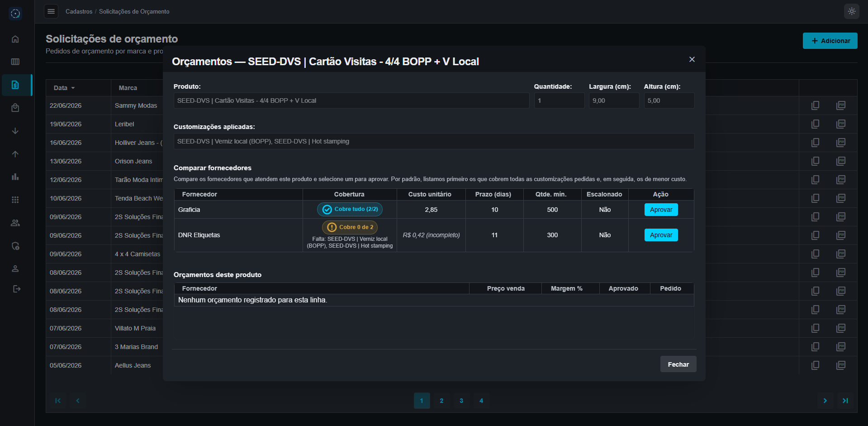
Task: Click the Quantidade input field
Action: [x=559, y=101]
